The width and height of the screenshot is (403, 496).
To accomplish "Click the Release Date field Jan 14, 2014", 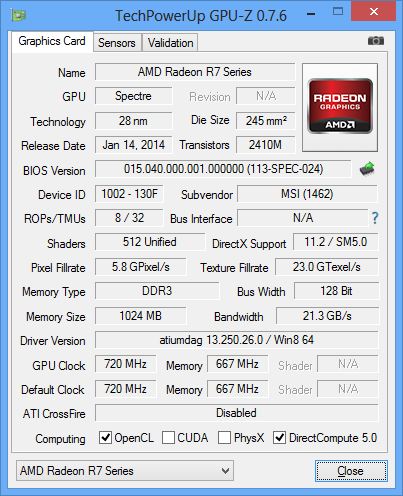I will pyautogui.click(x=133, y=145).
